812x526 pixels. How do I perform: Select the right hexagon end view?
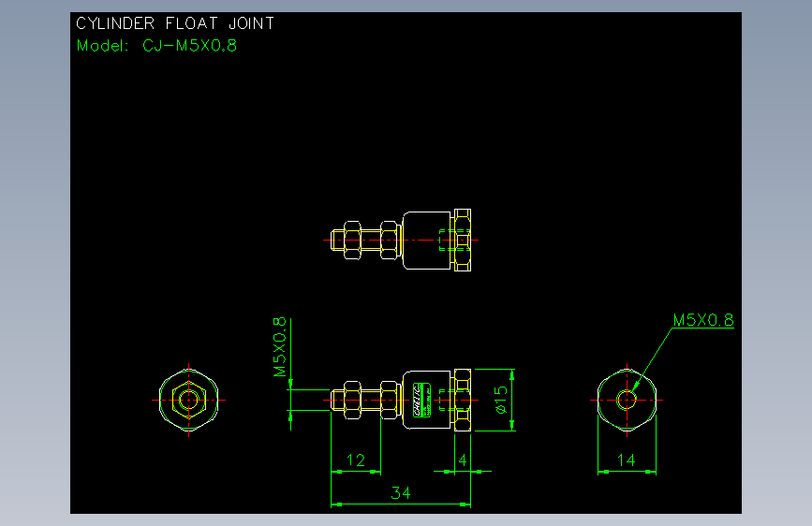coord(627,400)
